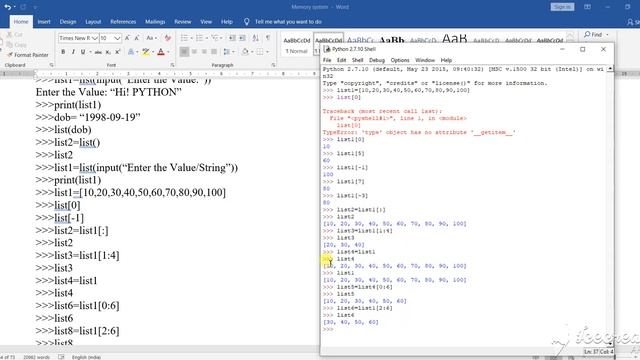Apply subscript formatting
Image resolution: width=640 pixels, height=360 pixels.
coord(108,52)
